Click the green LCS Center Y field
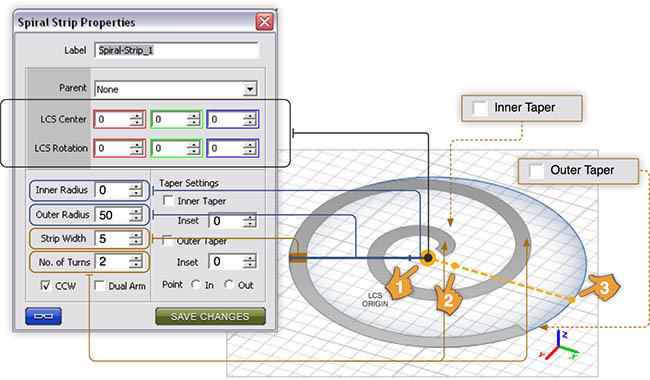This screenshot has height=380, width=650. coord(176,119)
